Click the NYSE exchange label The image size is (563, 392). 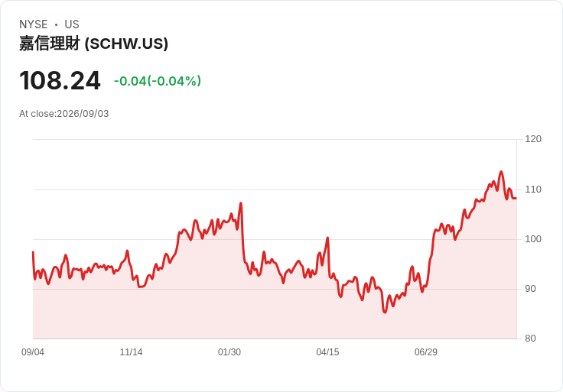pyautogui.click(x=34, y=24)
